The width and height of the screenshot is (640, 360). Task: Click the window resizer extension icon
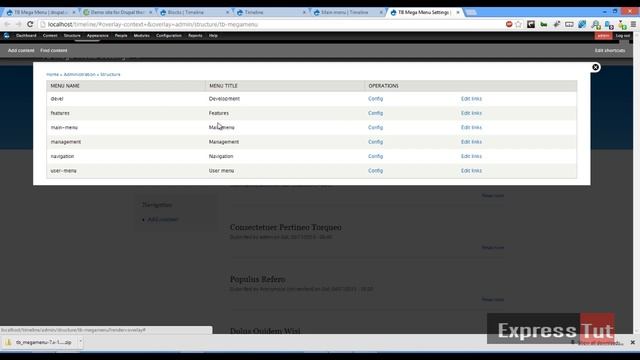coord(569,24)
